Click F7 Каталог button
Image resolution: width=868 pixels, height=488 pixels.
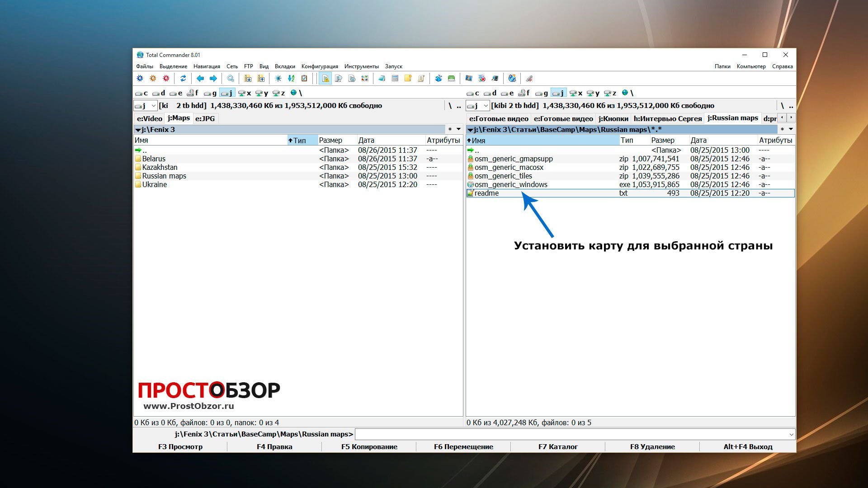558,446
